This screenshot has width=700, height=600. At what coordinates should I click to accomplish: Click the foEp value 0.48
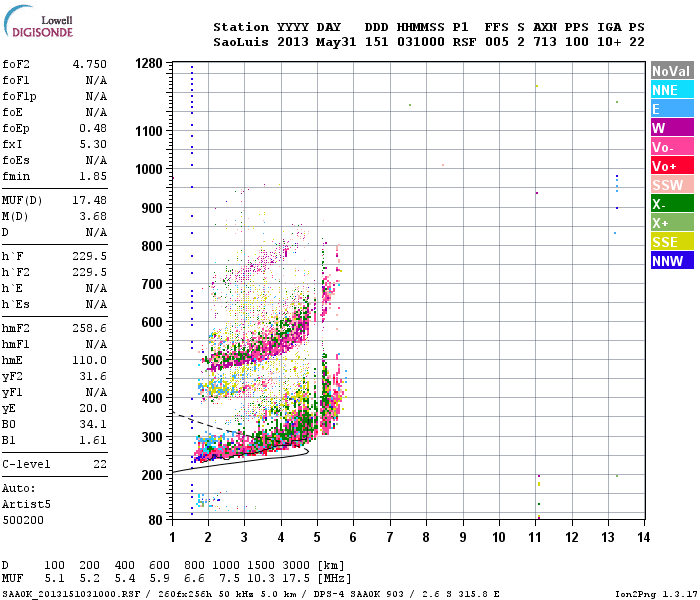point(93,128)
